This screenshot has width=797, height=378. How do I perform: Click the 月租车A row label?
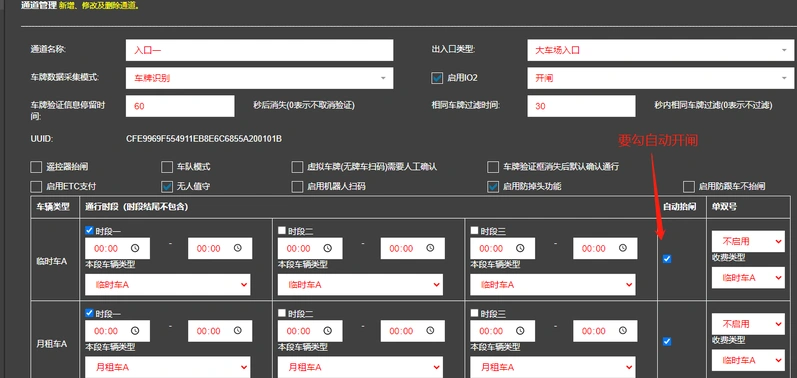pyautogui.click(x=51, y=344)
